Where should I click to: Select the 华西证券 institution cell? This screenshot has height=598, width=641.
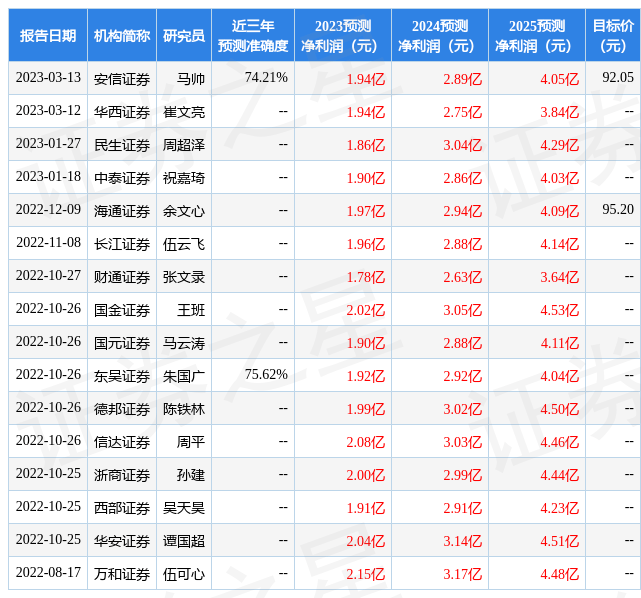pyautogui.click(x=122, y=112)
